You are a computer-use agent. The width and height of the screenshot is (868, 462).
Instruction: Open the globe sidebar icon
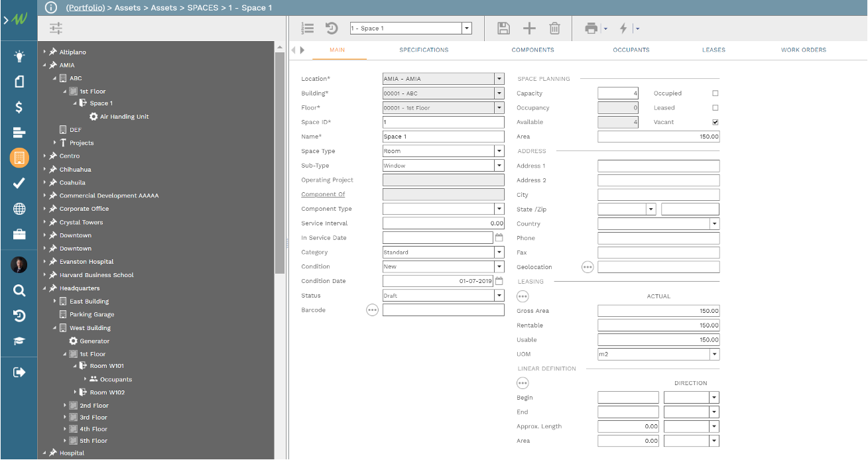tap(19, 209)
